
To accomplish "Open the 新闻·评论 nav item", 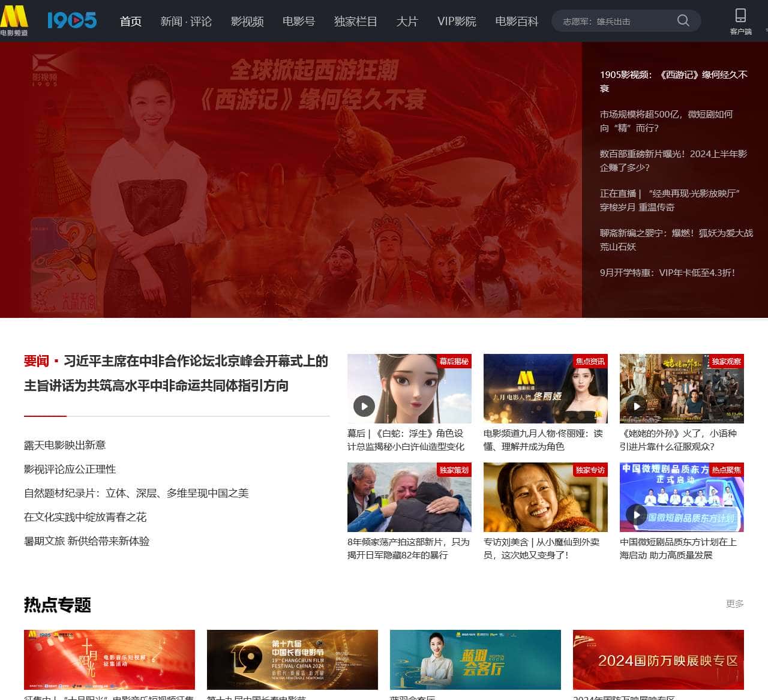I will [186, 22].
